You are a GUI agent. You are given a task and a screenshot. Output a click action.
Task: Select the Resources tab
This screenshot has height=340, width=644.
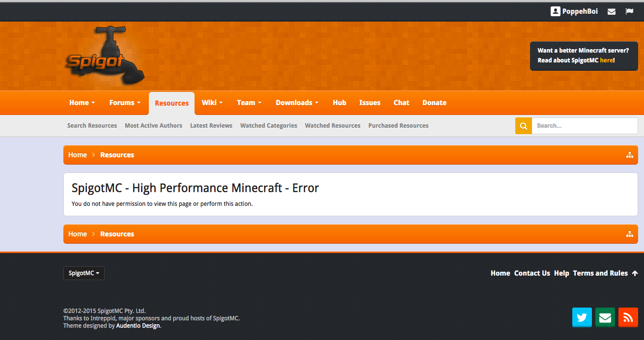click(171, 103)
